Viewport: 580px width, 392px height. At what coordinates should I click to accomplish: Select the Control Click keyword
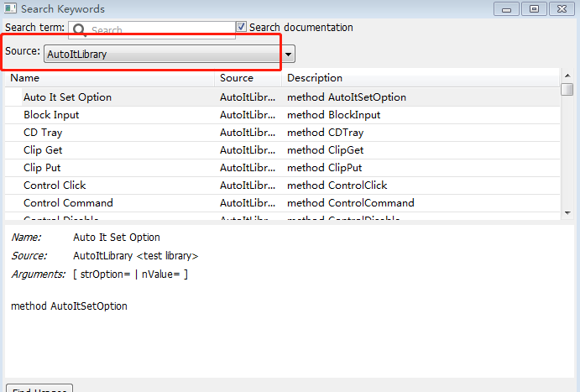pos(55,186)
